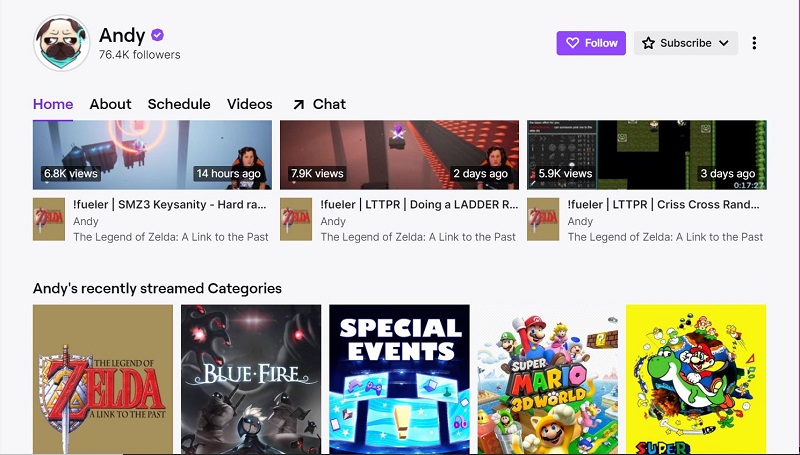Click Andy's recently streamed Categories heading
This screenshot has height=455, width=800.
coord(157,289)
